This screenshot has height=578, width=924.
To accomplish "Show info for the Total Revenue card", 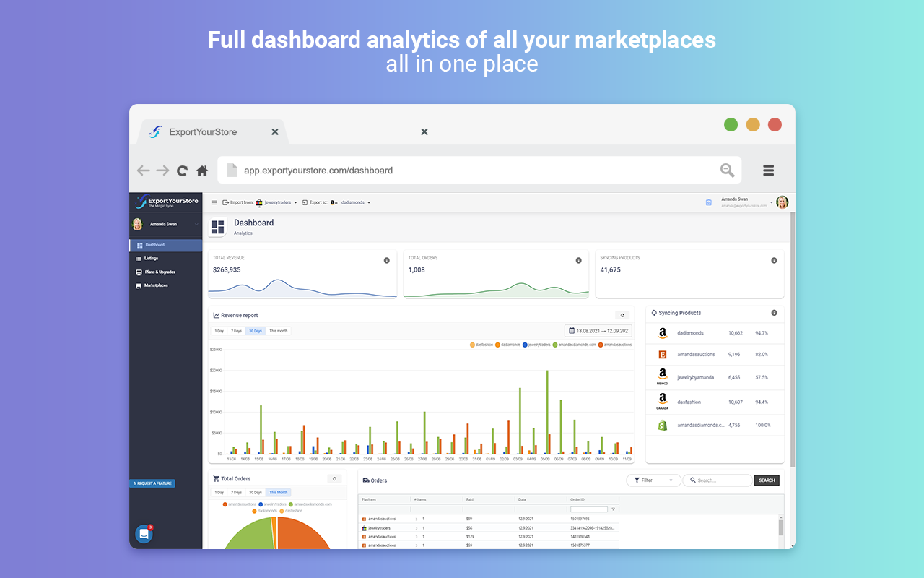I will click(x=387, y=260).
